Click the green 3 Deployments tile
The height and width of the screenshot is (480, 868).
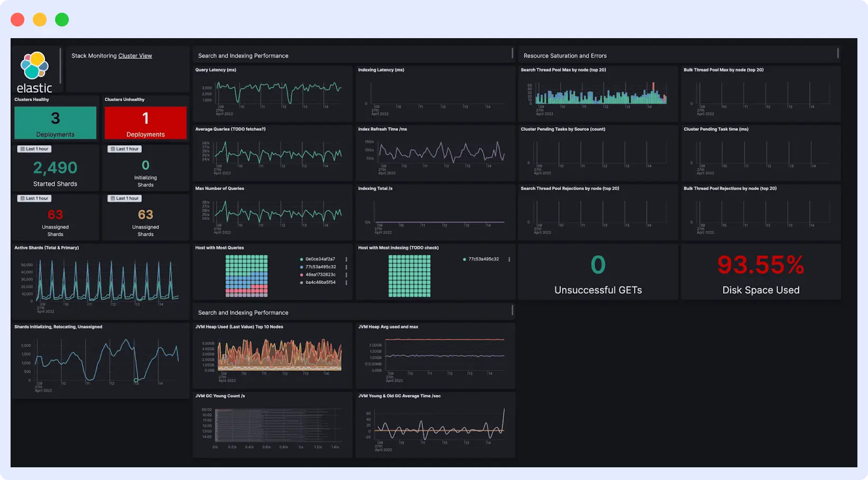pos(55,123)
